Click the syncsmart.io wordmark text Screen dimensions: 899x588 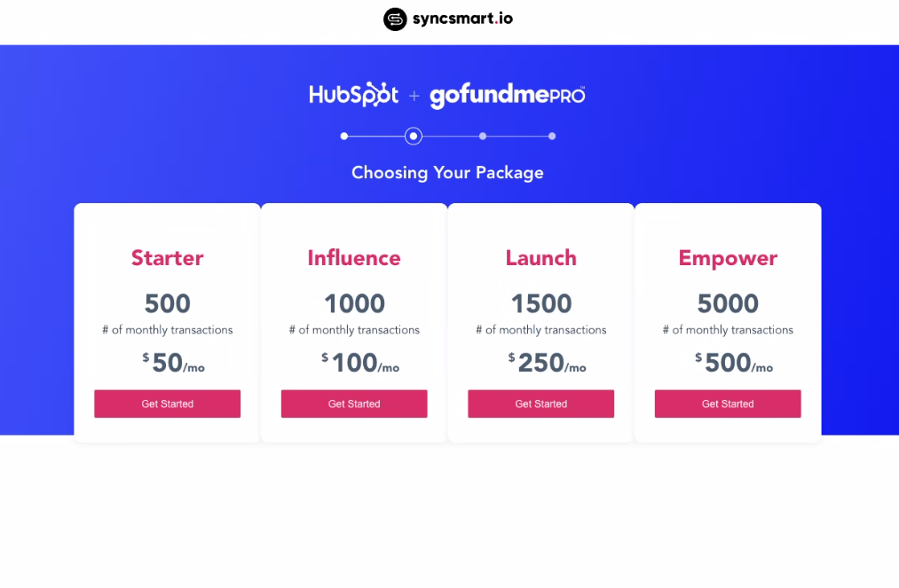pyautogui.click(x=462, y=19)
